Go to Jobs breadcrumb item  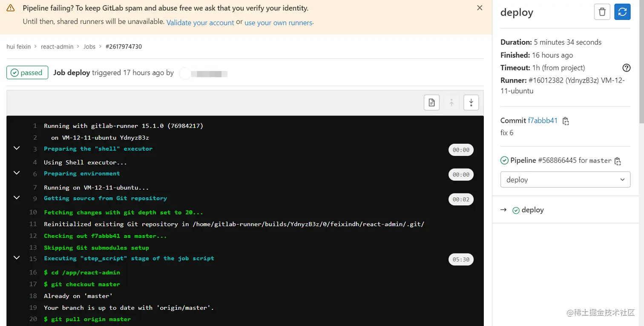(89, 46)
